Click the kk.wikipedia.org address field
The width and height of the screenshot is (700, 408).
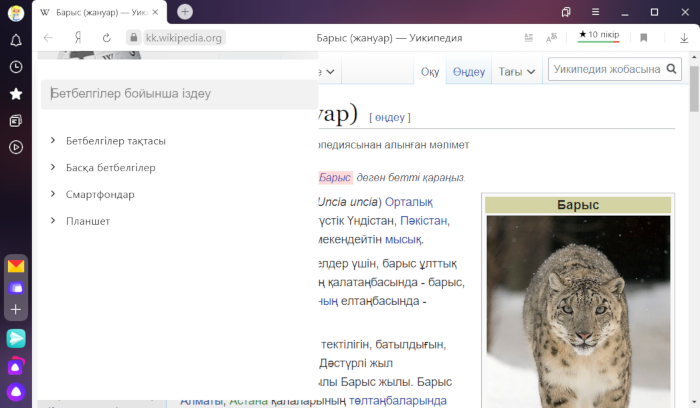(184, 38)
